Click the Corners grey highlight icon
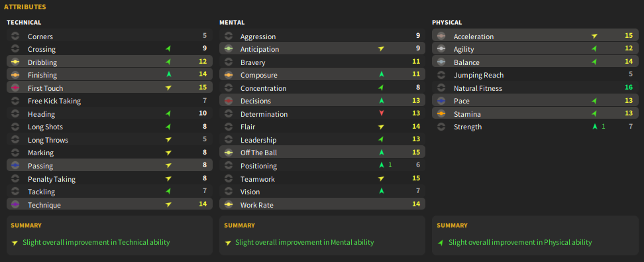Viewport: 644px width, 262px height. (x=15, y=36)
